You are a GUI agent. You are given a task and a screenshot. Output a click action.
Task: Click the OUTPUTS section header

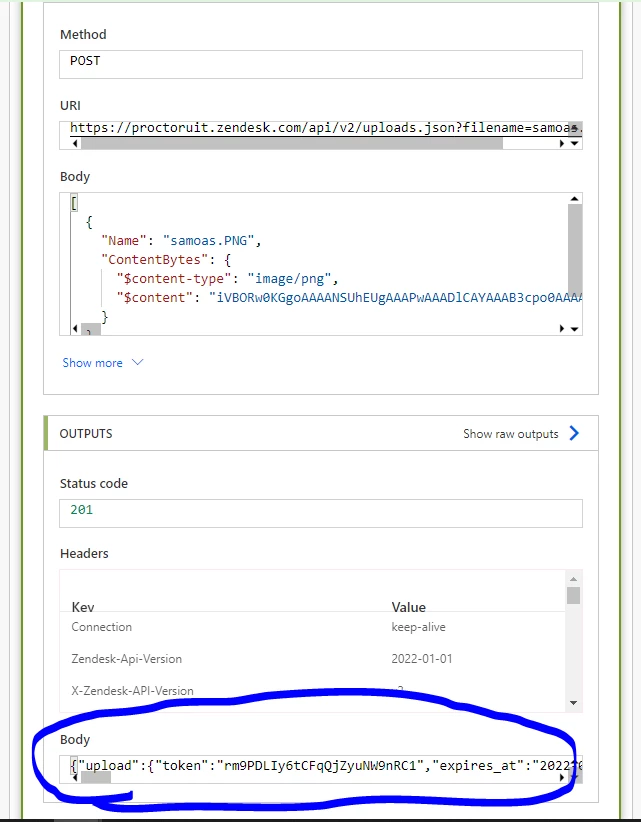[x=321, y=434]
